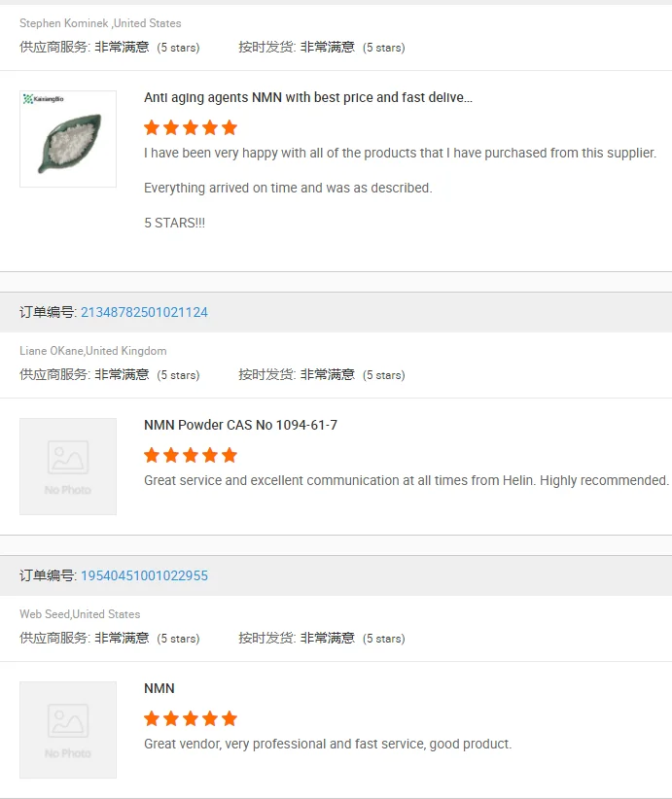The height and width of the screenshot is (799, 672).
Task: Click KaixiangBio logo on product image
Action: pos(43,99)
